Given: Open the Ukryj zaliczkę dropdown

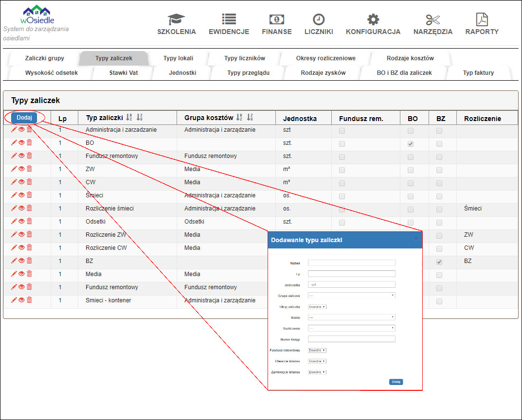Looking at the screenshot, I should click(x=317, y=307).
